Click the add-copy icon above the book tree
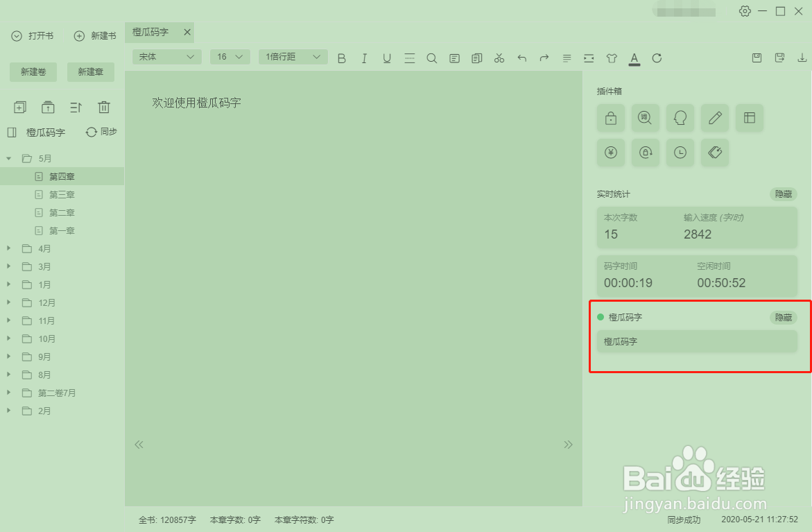This screenshot has width=812, height=532. tap(19, 108)
